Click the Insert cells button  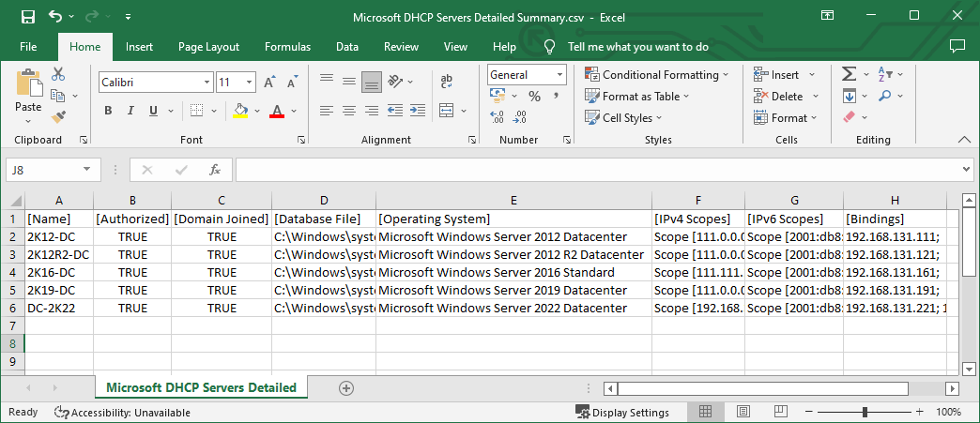777,74
